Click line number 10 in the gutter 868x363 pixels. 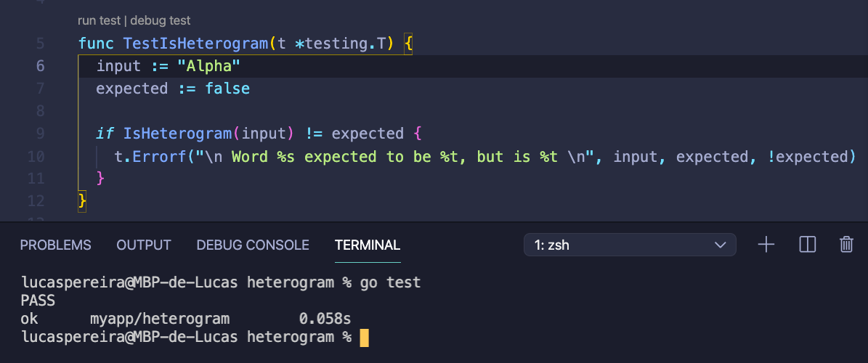click(36, 157)
